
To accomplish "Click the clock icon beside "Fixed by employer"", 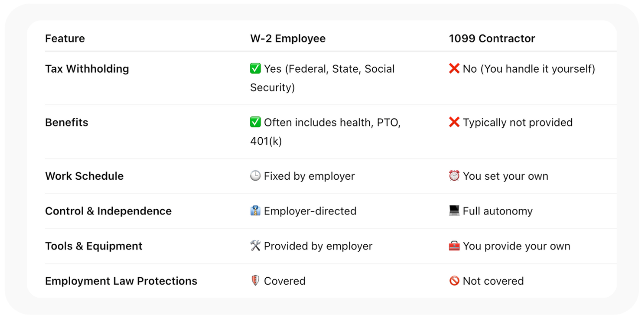I will [x=255, y=176].
